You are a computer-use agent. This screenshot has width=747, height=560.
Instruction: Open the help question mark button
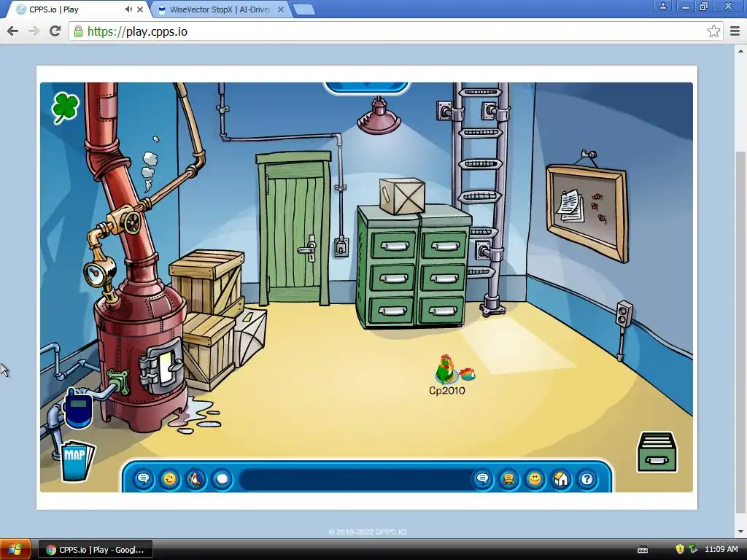point(587,478)
